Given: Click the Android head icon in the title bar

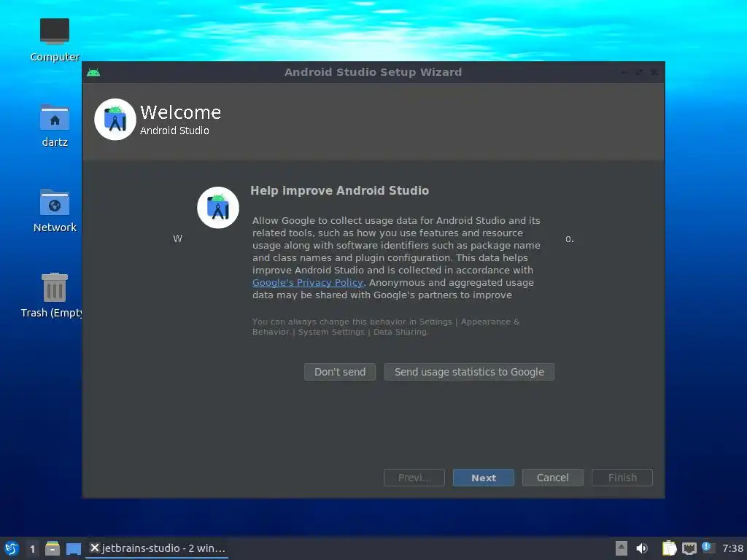Looking at the screenshot, I should click(93, 72).
